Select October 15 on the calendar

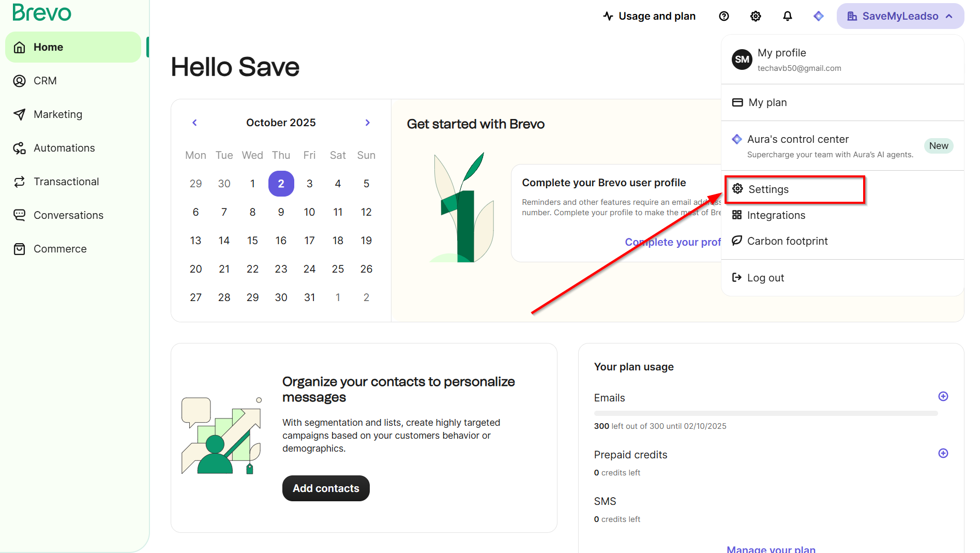coord(252,241)
